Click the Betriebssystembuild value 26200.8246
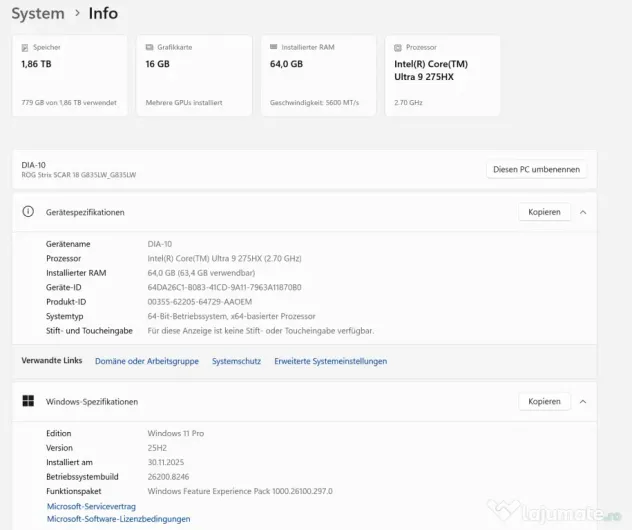 pyautogui.click(x=168, y=477)
